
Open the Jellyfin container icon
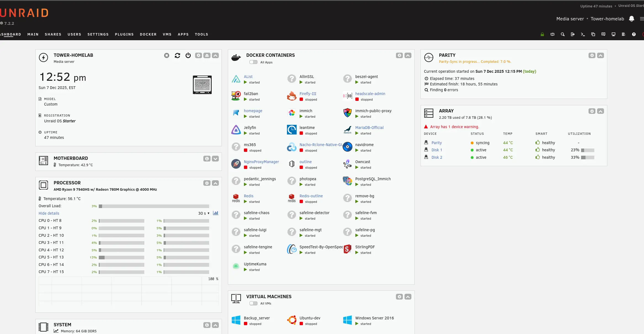236,130
